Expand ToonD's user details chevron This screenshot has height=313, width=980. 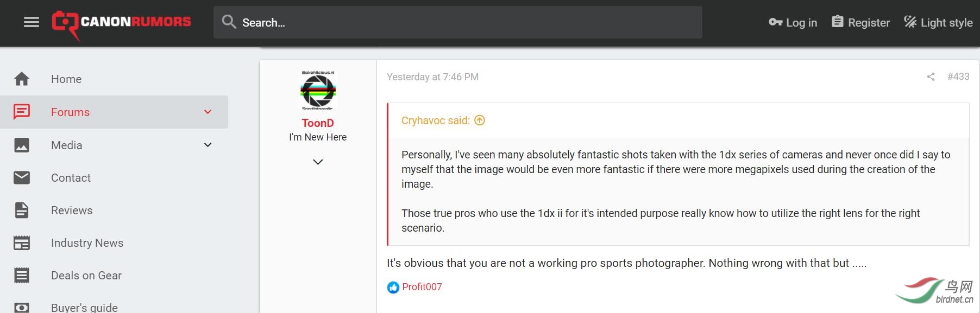tap(318, 162)
